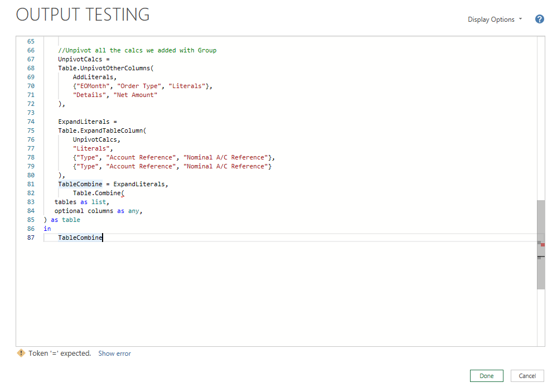Click the "Net Amount" string on line 71
The width and height of the screenshot is (557, 392).
[135, 95]
